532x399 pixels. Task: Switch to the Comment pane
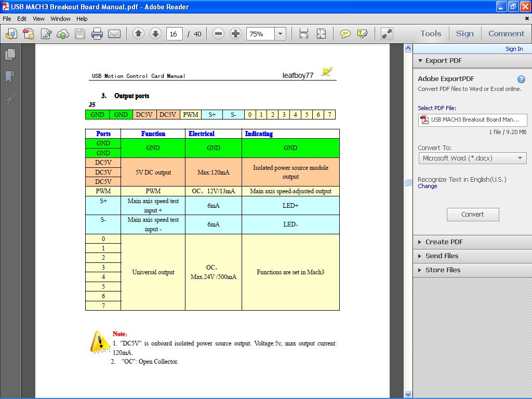tap(506, 34)
